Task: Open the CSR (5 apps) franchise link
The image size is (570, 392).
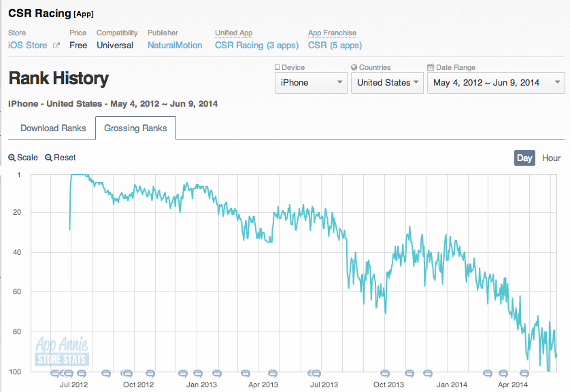Action: [x=335, y=46]
